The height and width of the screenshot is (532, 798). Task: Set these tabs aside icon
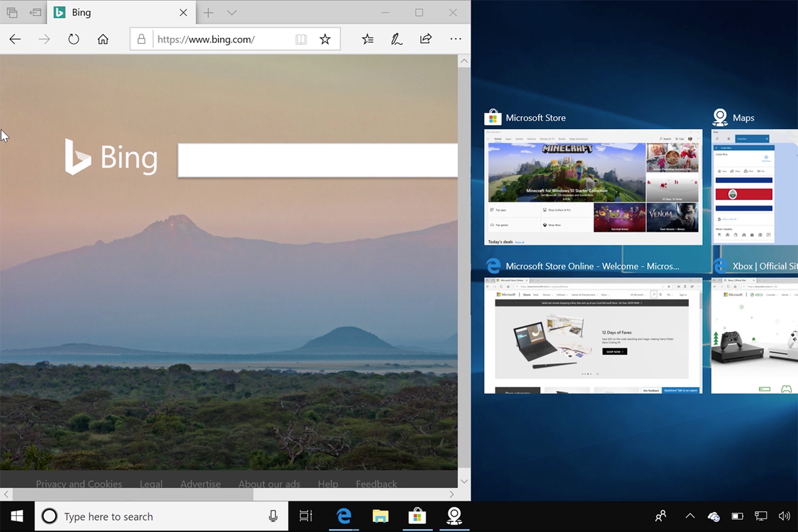pyautogui.click(x=36, y=13)
